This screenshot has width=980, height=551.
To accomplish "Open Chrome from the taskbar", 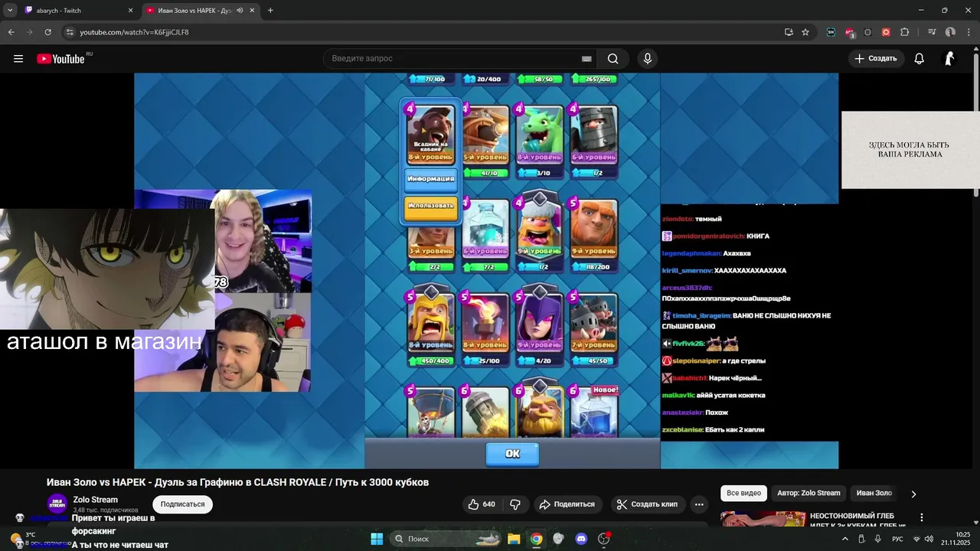I will click(536, 539).
